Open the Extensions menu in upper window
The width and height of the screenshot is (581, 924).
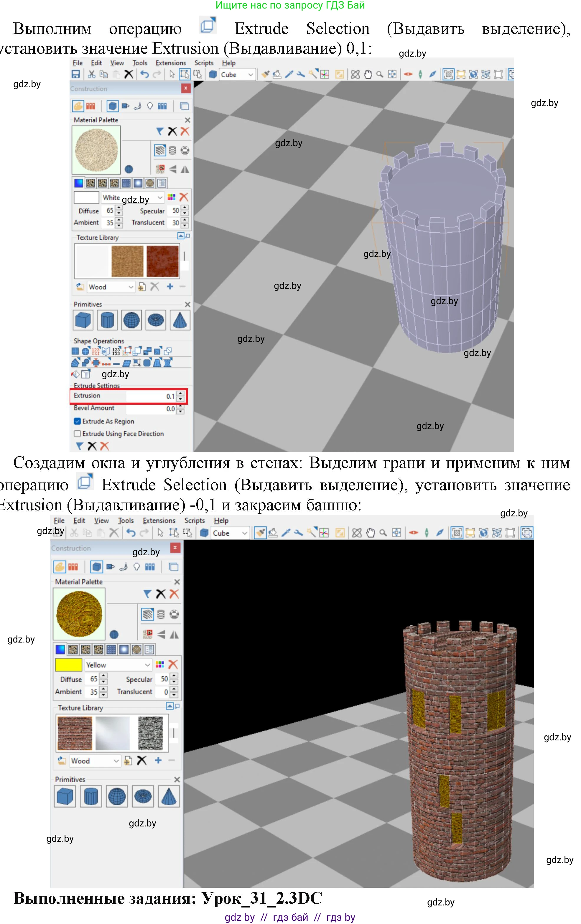[170, 63]
